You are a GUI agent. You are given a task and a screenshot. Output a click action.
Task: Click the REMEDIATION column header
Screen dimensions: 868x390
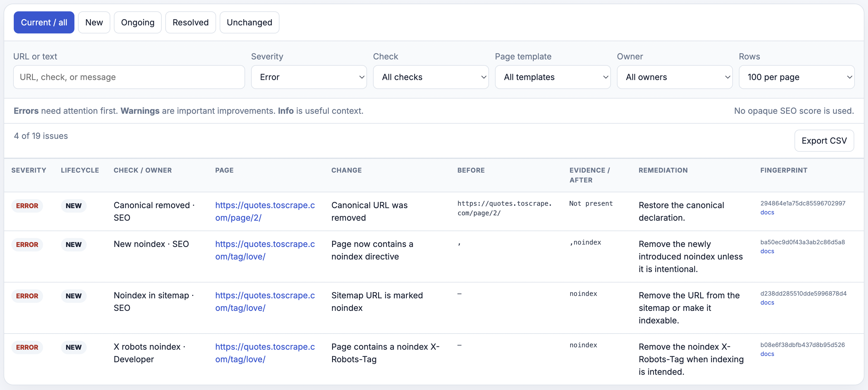(x=663, y=171)
